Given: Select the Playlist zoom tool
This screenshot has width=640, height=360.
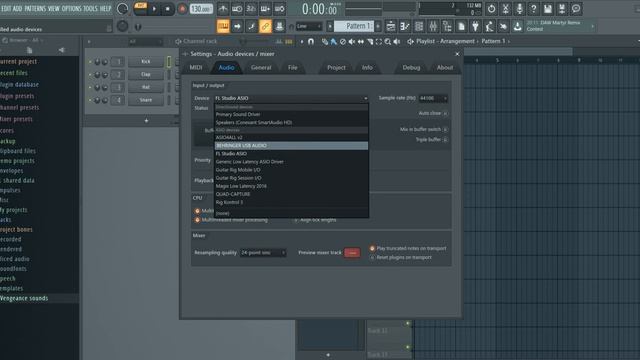Looking at the screenshot, I should 388,41.
